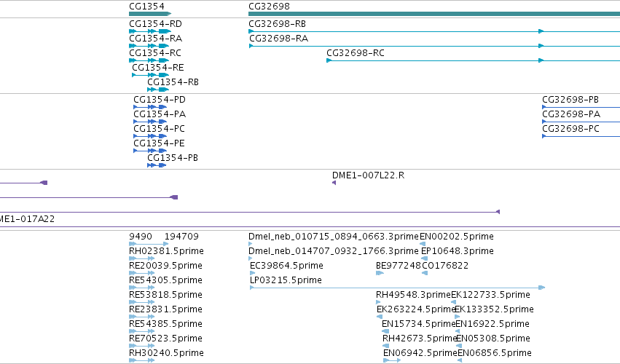Viewport: 620px width, 364px height.
Task: Select EST EN06856.5prime
Action: click(x=495, y=353)
